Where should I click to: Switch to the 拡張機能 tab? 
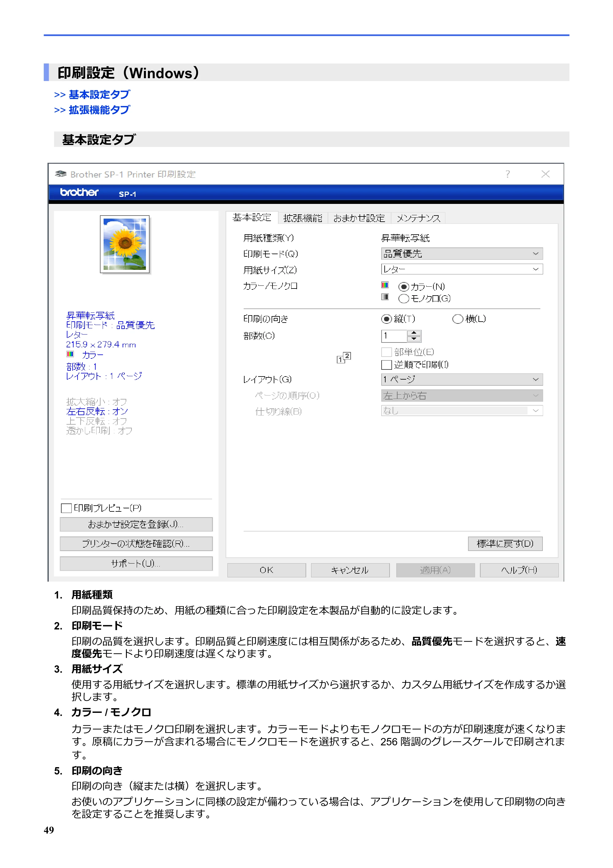[303, 218]
